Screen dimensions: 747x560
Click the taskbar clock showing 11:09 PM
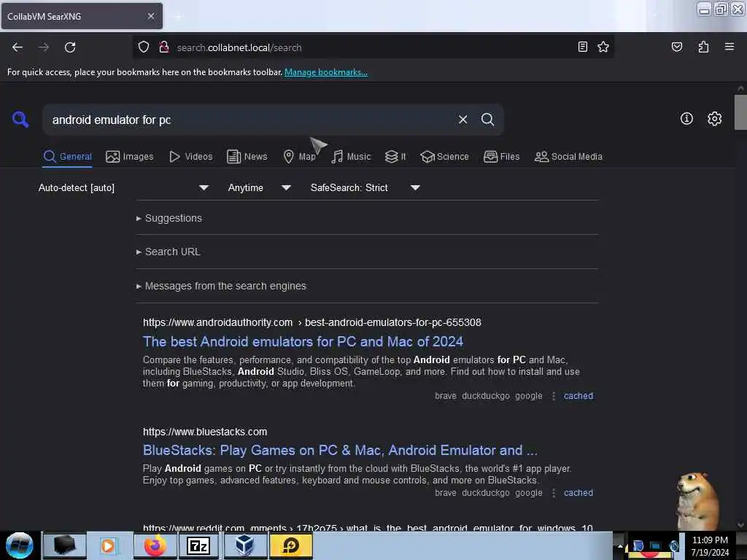710,546
